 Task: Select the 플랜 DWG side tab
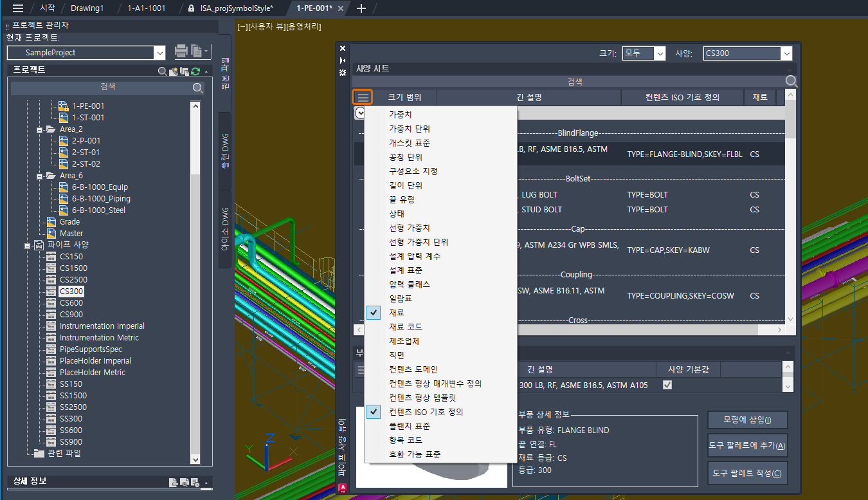[225, 151]
